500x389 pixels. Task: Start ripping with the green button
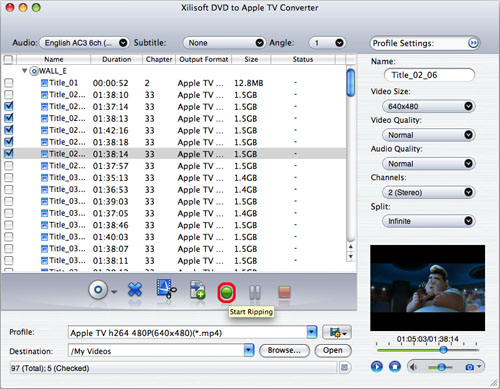point(226,293)
